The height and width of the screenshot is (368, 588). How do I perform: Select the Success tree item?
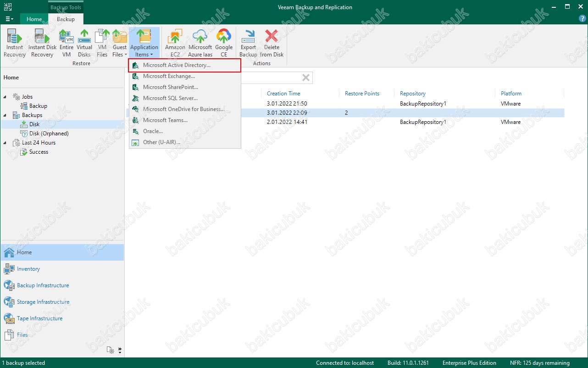coord(34,152)
